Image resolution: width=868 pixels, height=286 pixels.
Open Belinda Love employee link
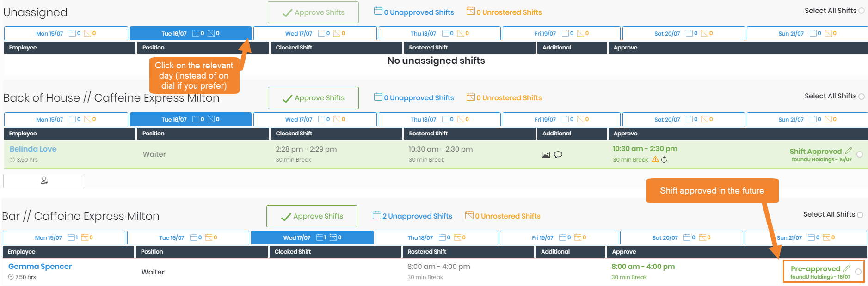[33, 149]
